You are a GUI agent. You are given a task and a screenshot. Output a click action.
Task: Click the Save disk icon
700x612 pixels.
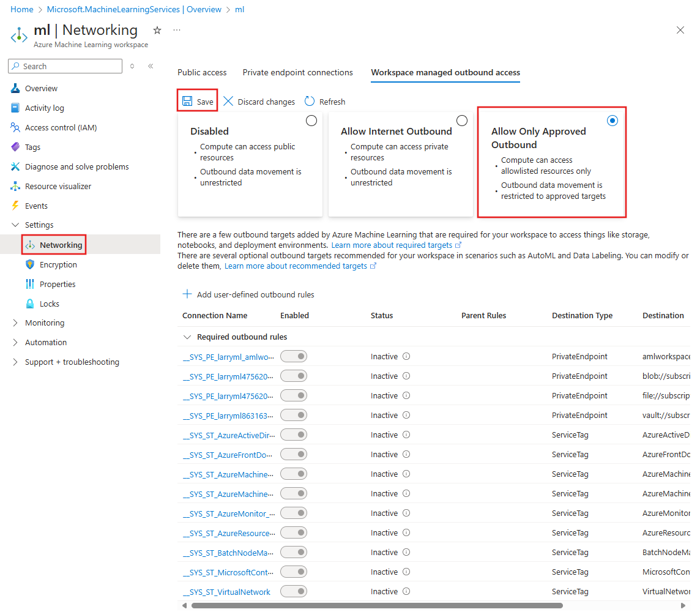(x=187, y=102)
